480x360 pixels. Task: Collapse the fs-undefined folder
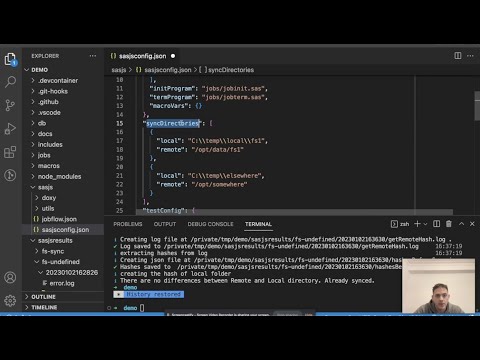[60, 262]
